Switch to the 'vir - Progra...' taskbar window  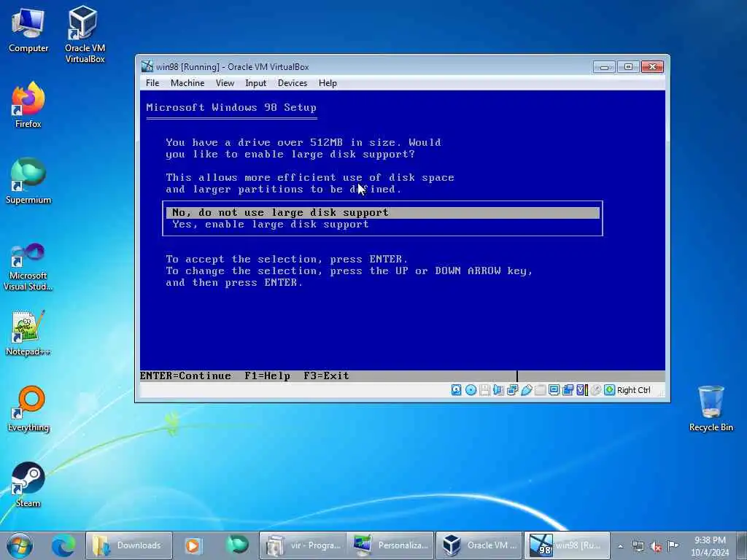click(x=303, y=545)
